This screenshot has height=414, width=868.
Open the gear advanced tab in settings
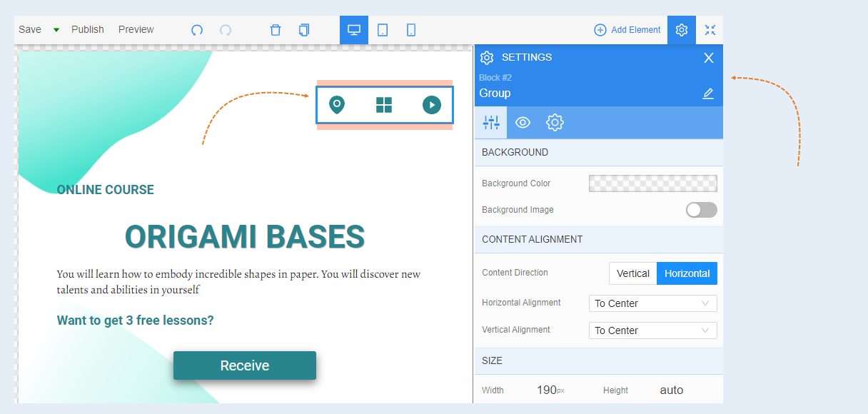point(555,123)
